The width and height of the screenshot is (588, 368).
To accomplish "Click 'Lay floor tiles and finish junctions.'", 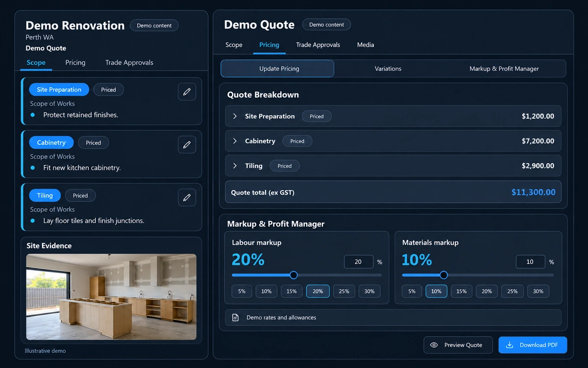I will tap(94, 221).
